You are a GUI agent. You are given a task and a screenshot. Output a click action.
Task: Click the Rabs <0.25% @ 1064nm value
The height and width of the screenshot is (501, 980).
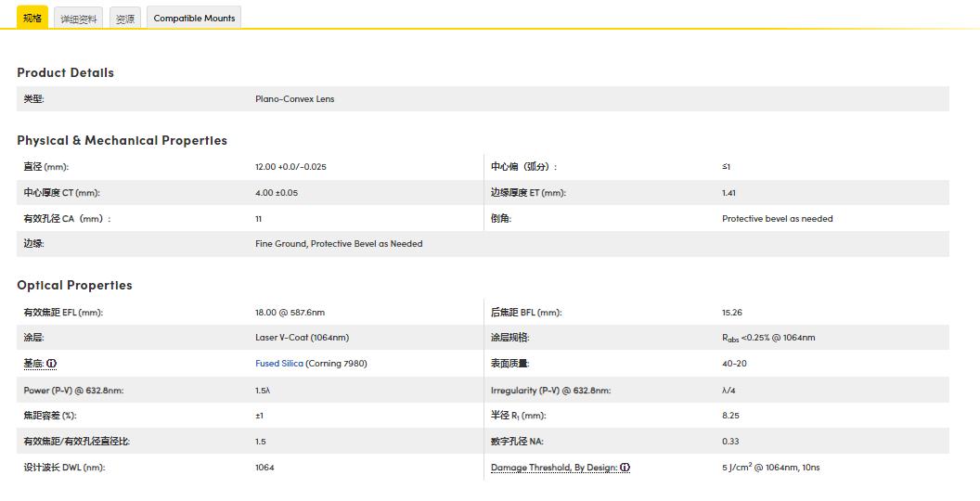tap(768, 338)
